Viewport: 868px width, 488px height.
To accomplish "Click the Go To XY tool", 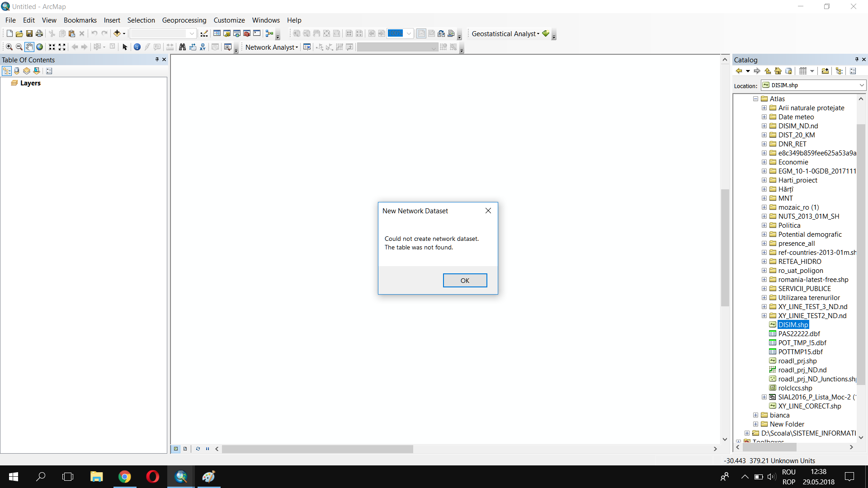I will 203,47.
